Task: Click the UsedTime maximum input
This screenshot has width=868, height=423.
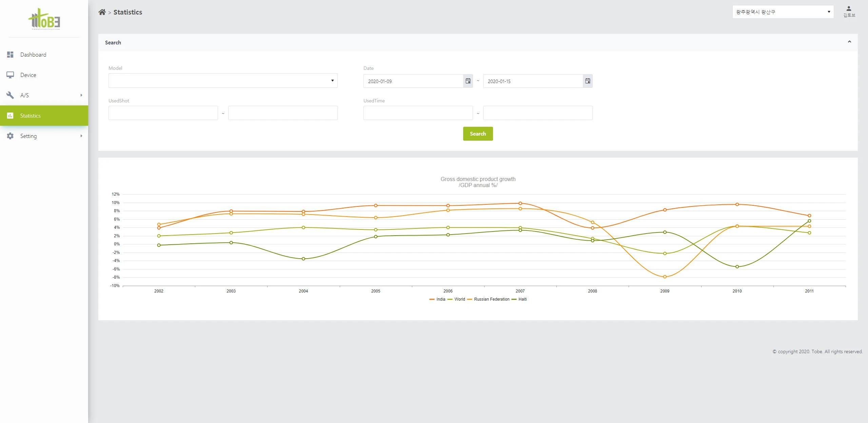Action: tap(538, 113)
